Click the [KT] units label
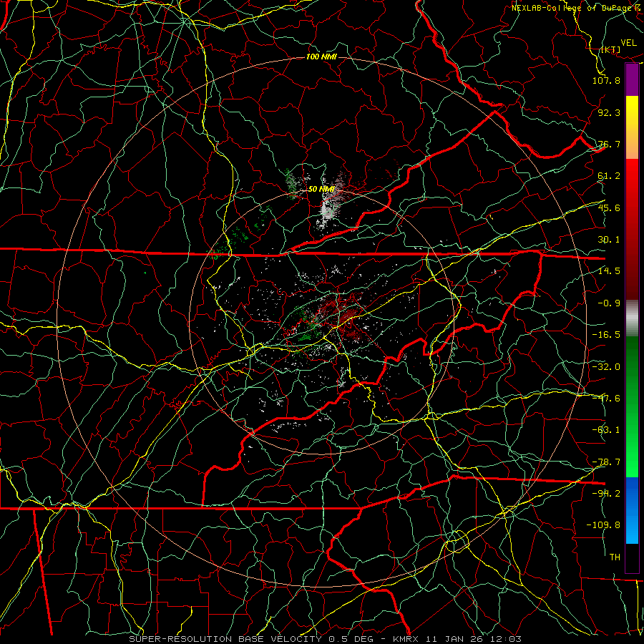 (611, 49)
